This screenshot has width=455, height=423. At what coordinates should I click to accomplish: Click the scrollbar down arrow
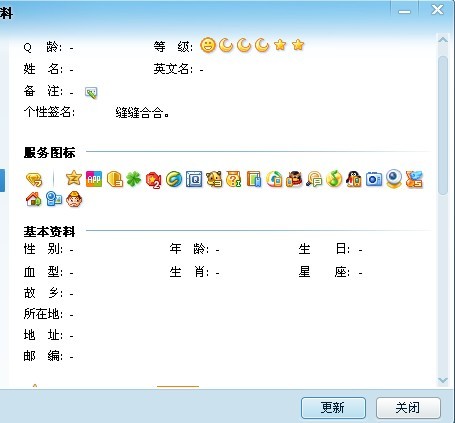coord(443,380)
